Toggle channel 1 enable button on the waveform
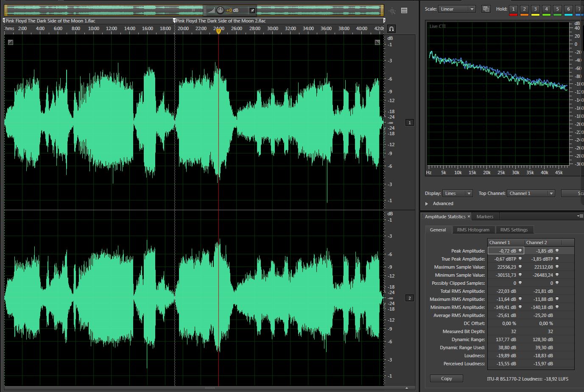Viewport: 584px width, 392px height. point(409,122)
